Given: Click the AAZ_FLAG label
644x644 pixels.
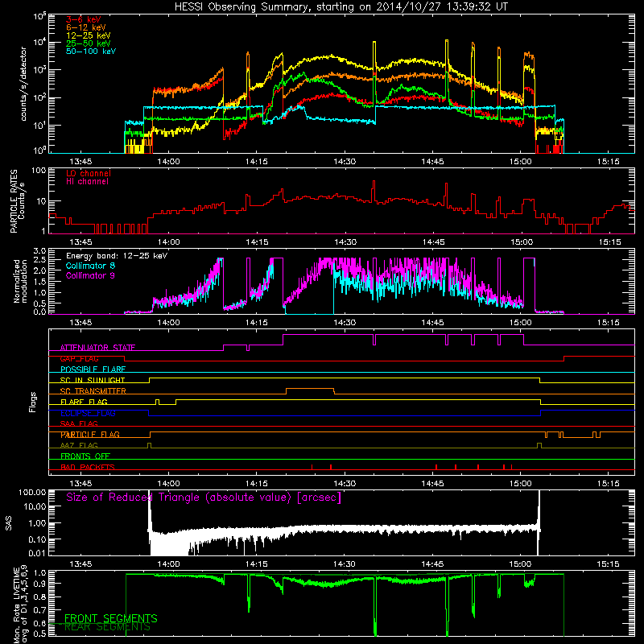Looking at the screenshot, I should coord(79,445).
